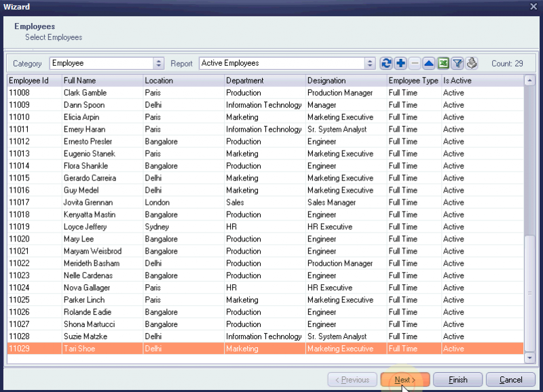543x392 pixels.
Task: Click the blue plus add icon
Action: [400, 63]
